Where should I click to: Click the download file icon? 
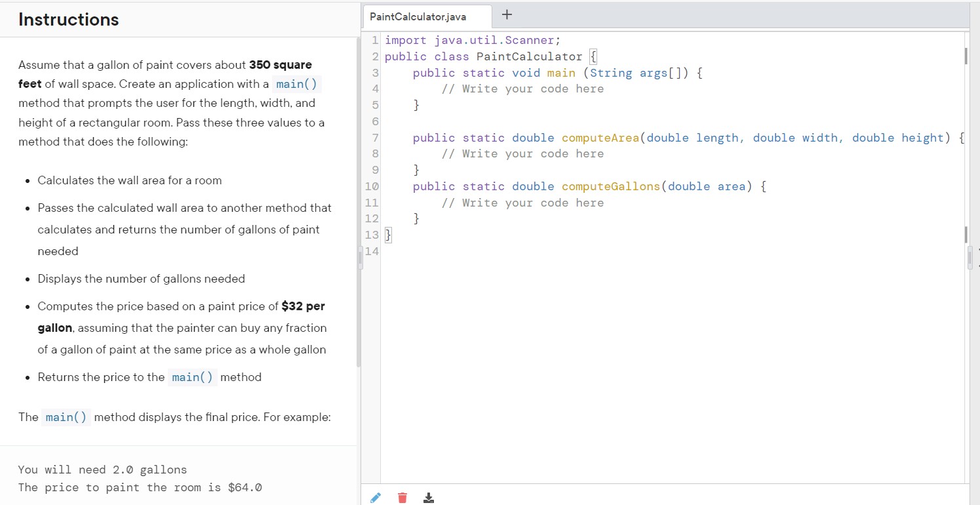tap(428, 498)
